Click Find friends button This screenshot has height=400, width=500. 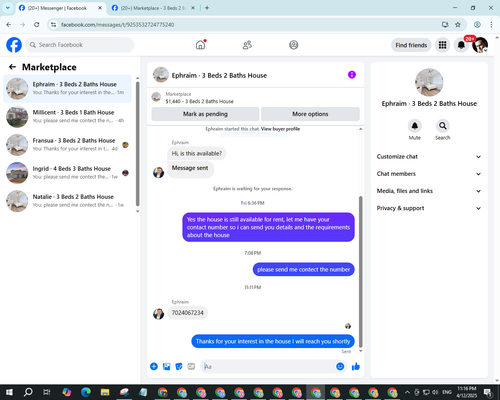point(411,45)
